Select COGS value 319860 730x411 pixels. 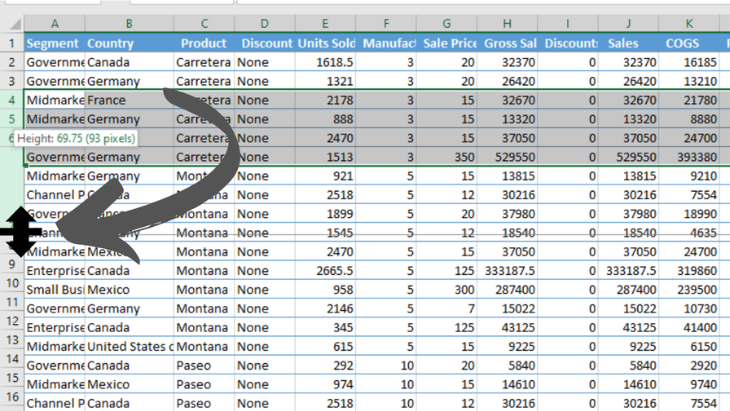[x=689, y=270]
